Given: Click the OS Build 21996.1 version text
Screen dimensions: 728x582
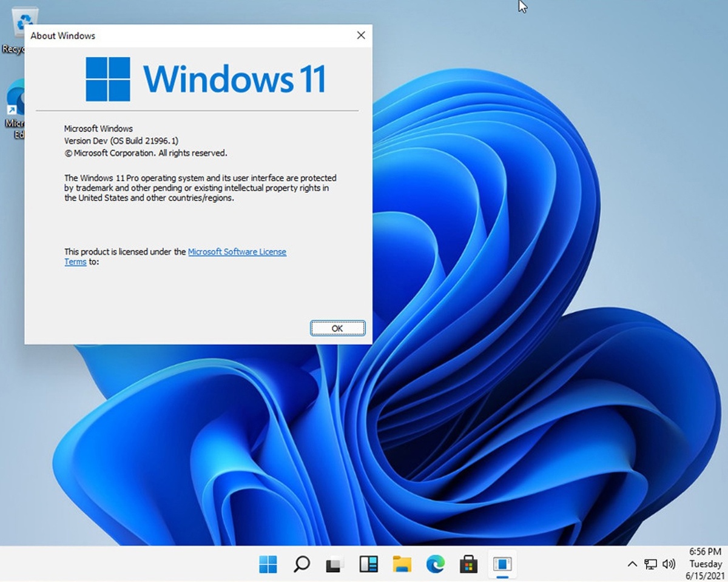Looking at the screenshot, I should [121, 141].
